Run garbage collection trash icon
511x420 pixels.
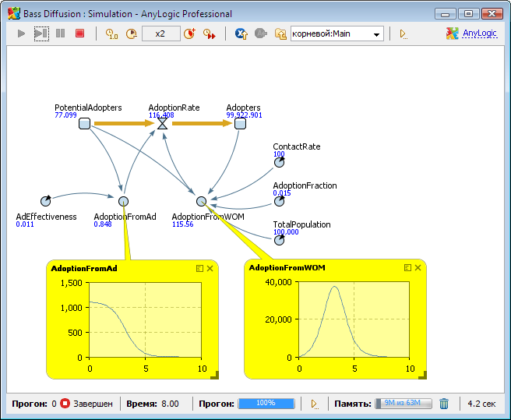tap(444, 404)
